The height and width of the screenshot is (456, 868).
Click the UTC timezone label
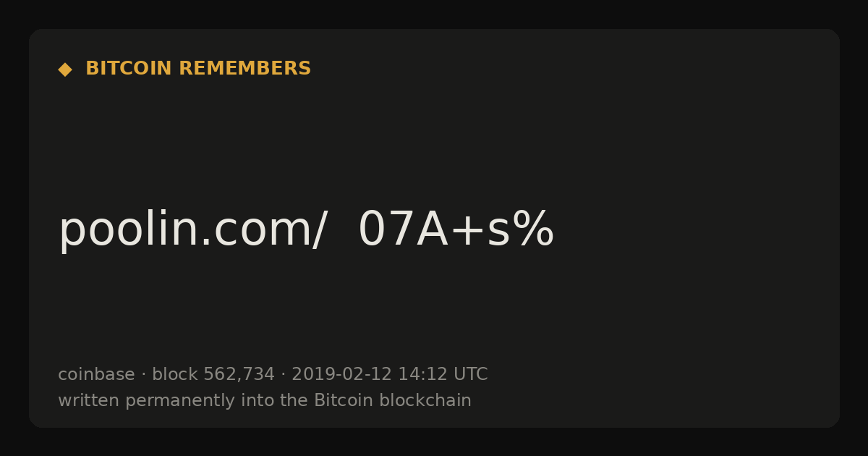tap(471, 375)
